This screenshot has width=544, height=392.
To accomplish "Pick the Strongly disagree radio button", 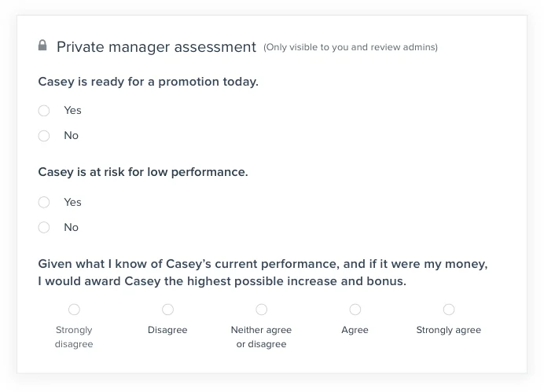I will (x=74, y=310).
